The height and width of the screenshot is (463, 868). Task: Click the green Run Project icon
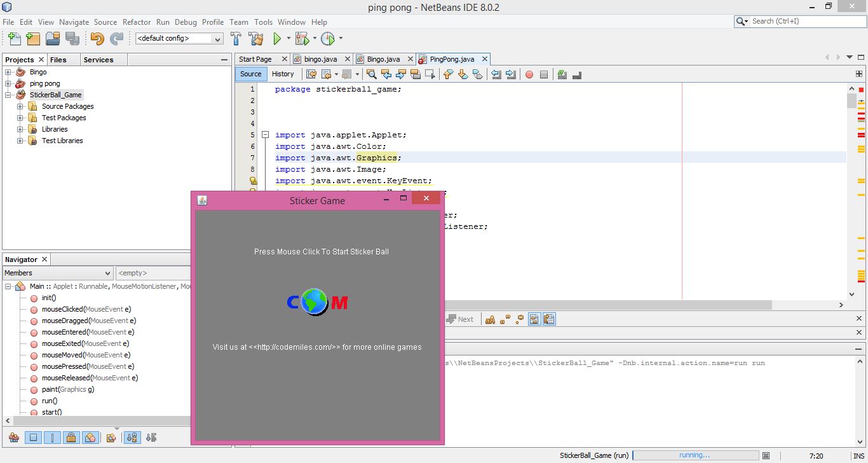tap(277, 39)
